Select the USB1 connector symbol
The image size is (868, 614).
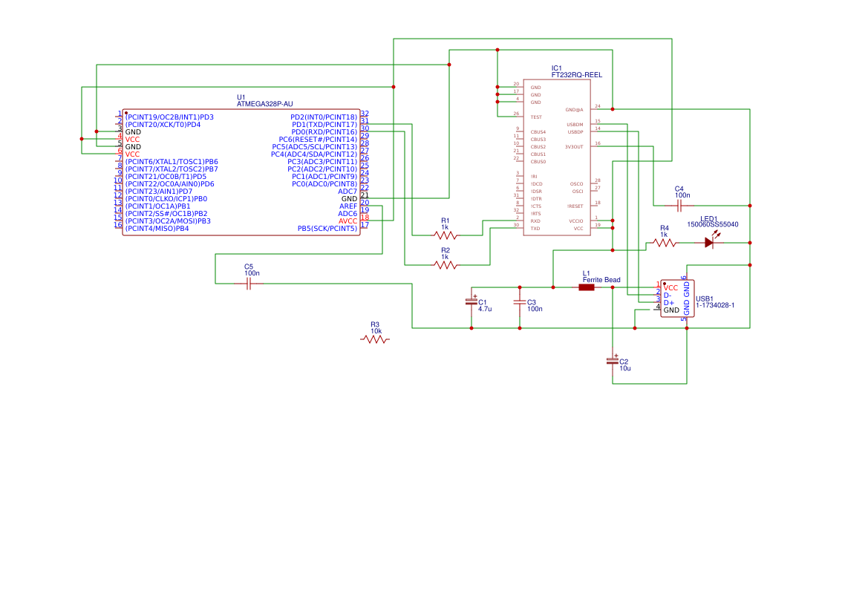tap(678, 297)
